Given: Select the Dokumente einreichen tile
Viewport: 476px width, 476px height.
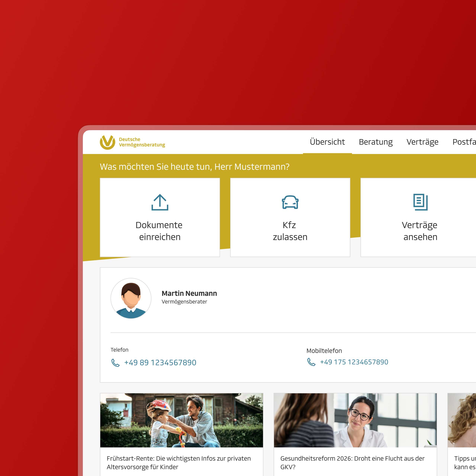Looking at the screenshot, I should 160,217.
